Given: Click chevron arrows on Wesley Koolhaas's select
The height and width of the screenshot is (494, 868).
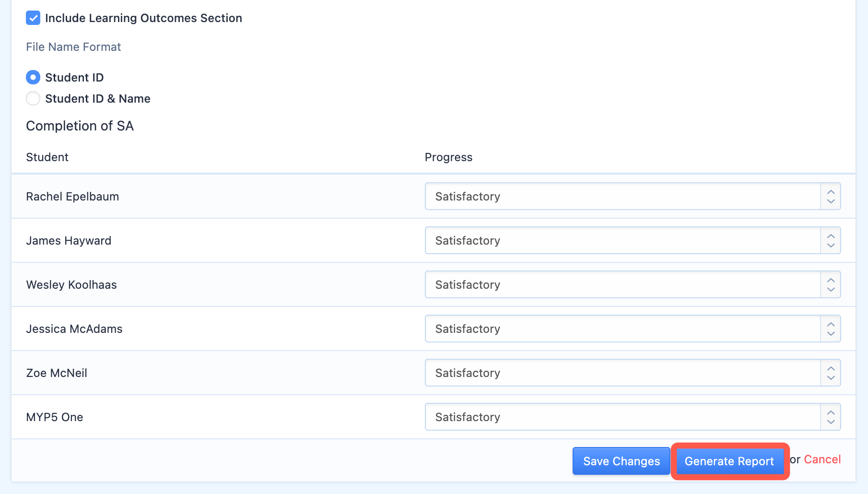Looking at the screenshot, I should (x=831, y=284).
